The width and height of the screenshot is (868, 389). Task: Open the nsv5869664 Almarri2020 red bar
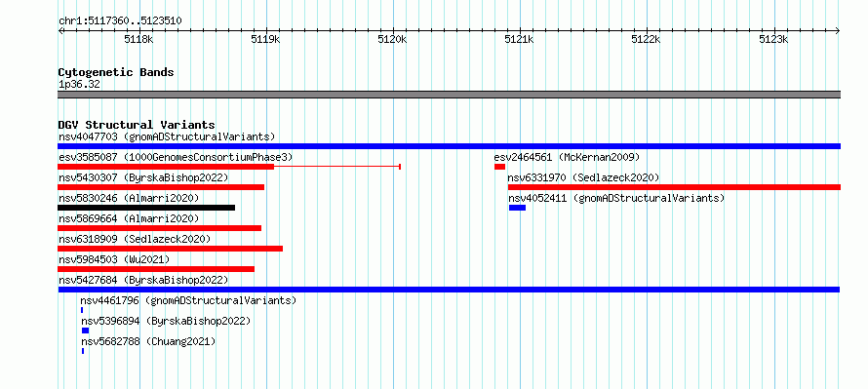click(x=159, y=228)
